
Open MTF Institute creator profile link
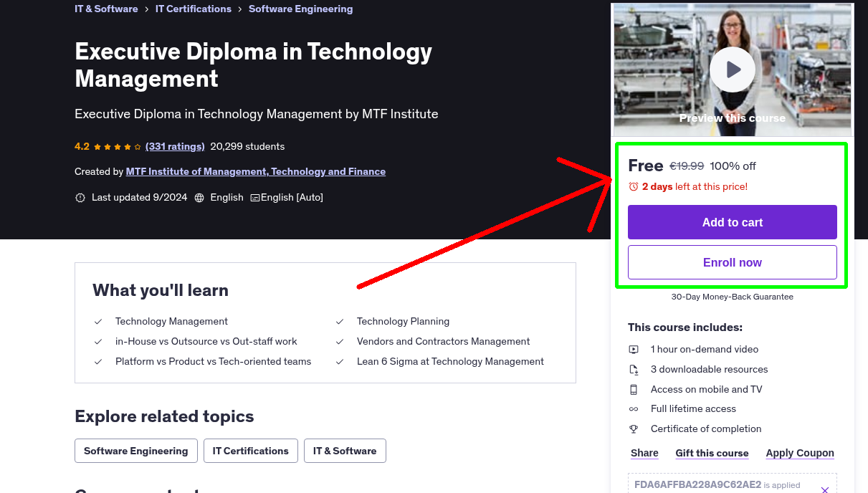click(256, 172)
